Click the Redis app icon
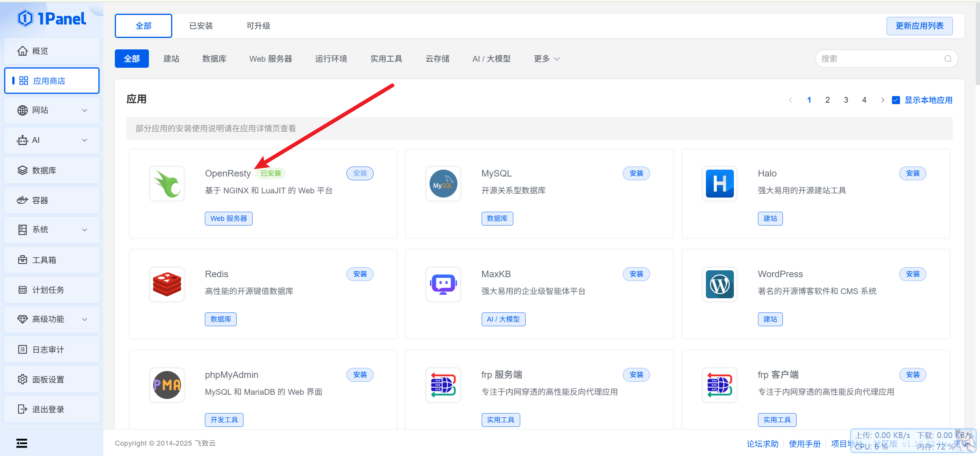980x456 pixels. coord(167,284)
